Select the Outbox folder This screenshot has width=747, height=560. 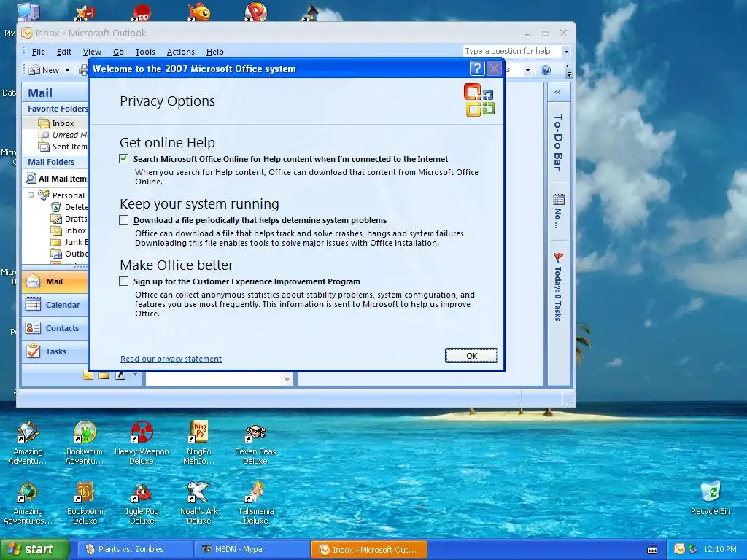(x=69, y=254)
